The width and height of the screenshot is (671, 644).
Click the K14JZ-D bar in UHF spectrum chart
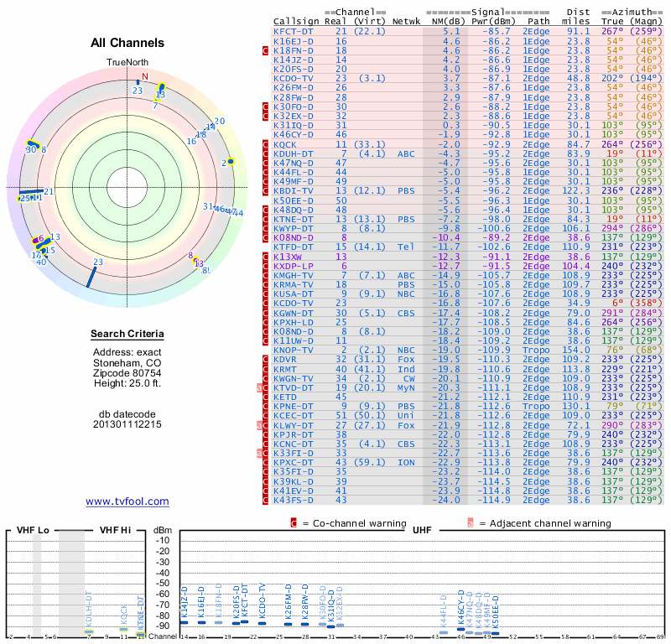pyautogui.click(x=185, y=621)
